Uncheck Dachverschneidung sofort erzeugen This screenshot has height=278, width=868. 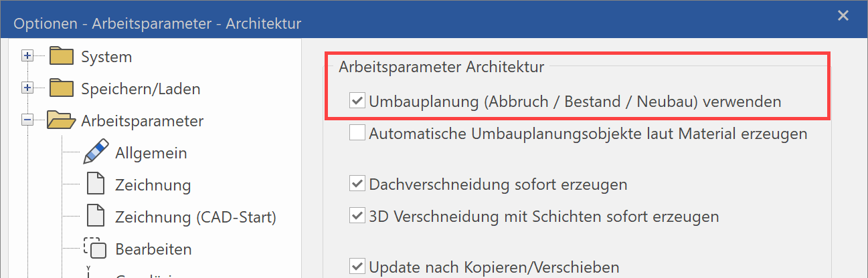tap(357, 184)
